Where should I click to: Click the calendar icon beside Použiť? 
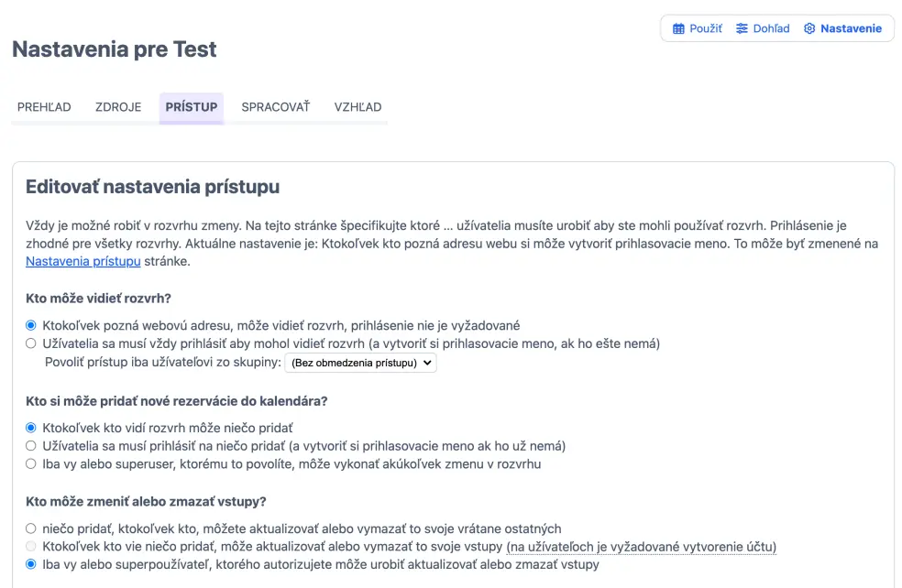point(678,28)
